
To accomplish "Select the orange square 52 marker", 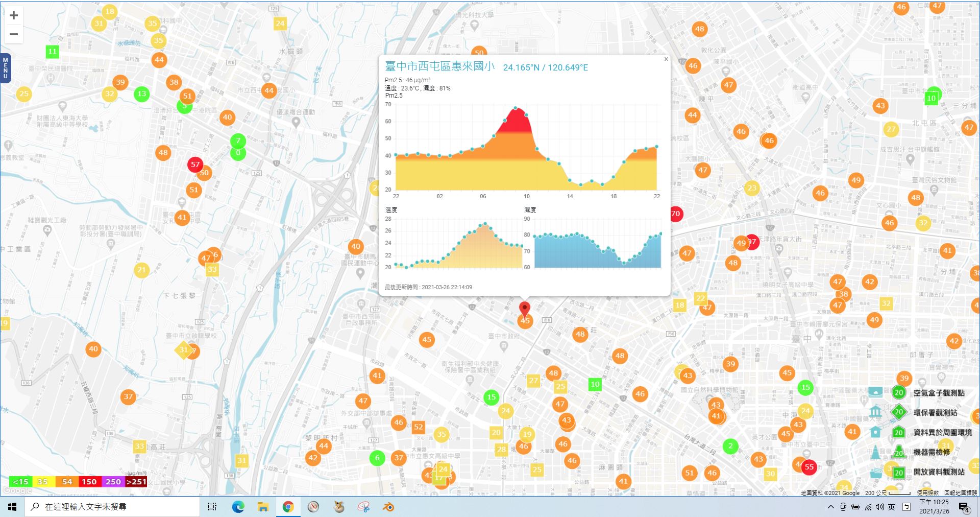I will pos(419,427).
